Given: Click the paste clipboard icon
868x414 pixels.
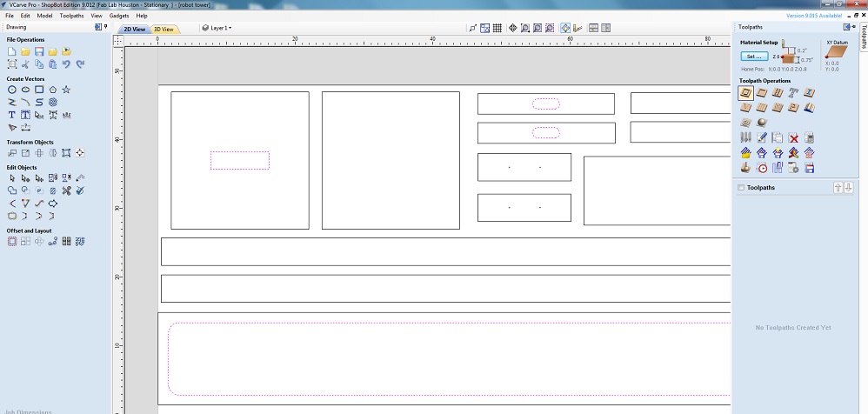Looking at the screenshot, I should (x=52, y=64).
